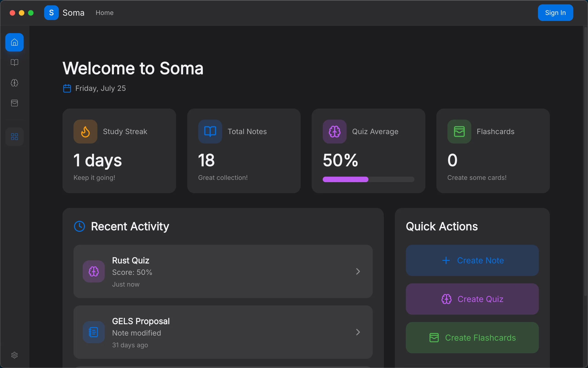Click the 'Quick Actions' heading
Screen dimensions: 588x368
pos(442,226)
